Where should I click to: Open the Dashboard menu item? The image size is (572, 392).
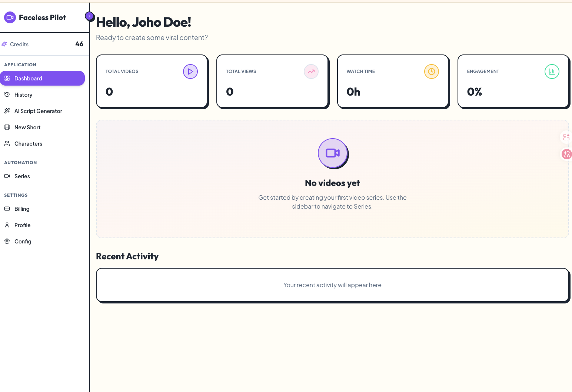[42, 79]
